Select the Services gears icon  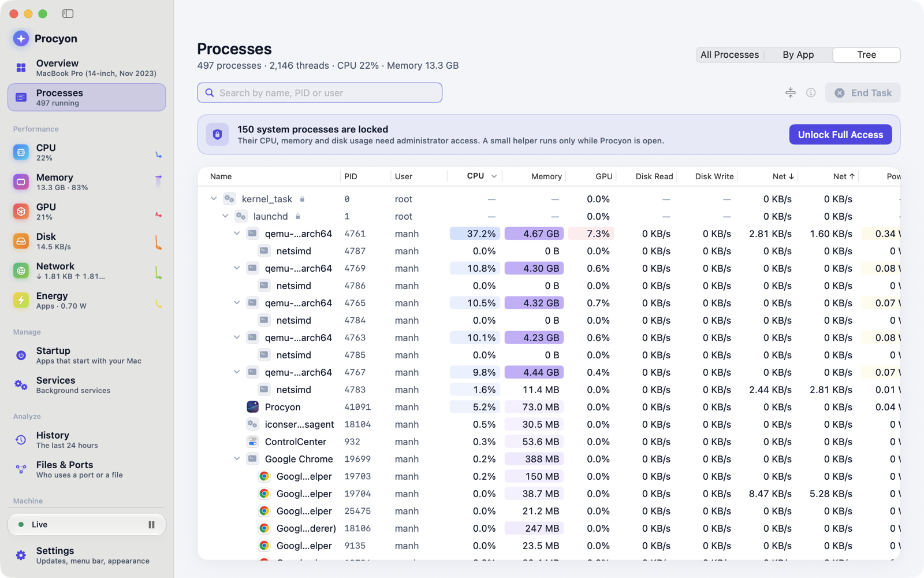click(x=21, y=385)
